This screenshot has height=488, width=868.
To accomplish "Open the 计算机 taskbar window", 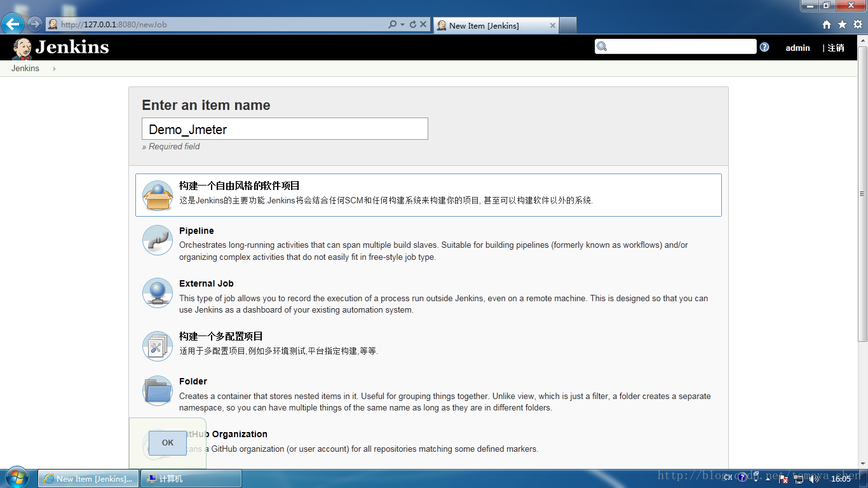I will click(191, 478).
